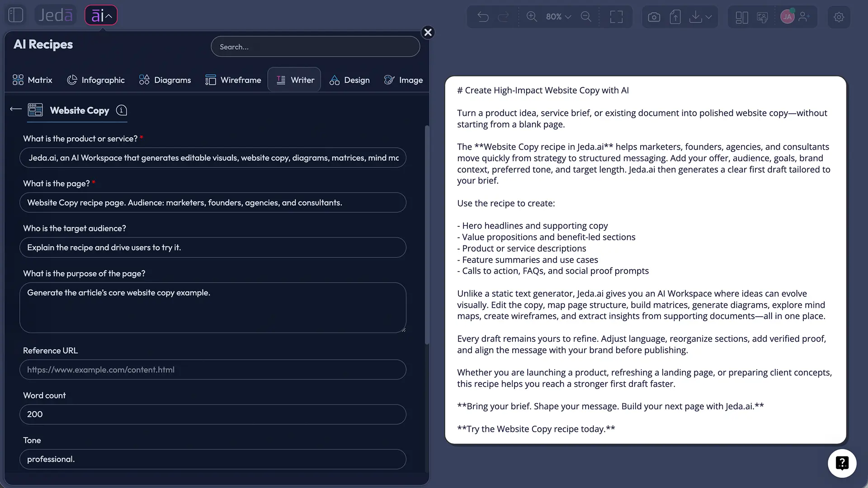Click into the 'What is the page?' field
The image size is (868, 488).
click(x=213, y=202)
